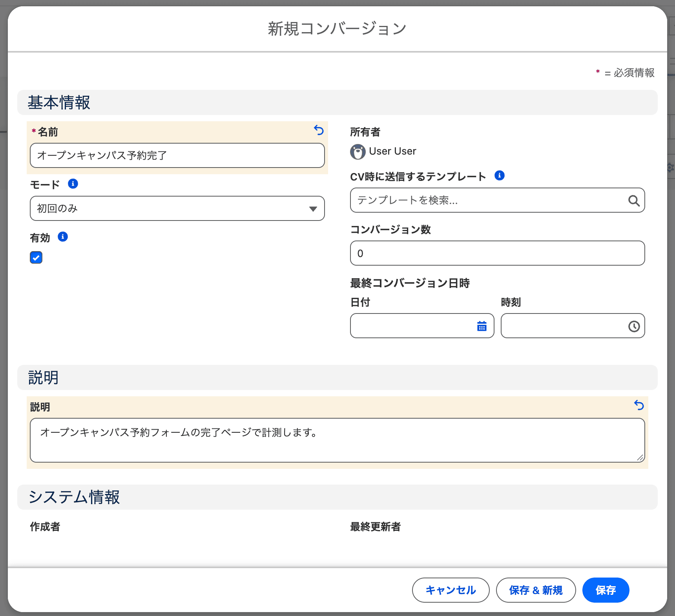Click the 説明 textarea resize handle
The height and width of the screenshot is (616, 675).
(640, 457)
